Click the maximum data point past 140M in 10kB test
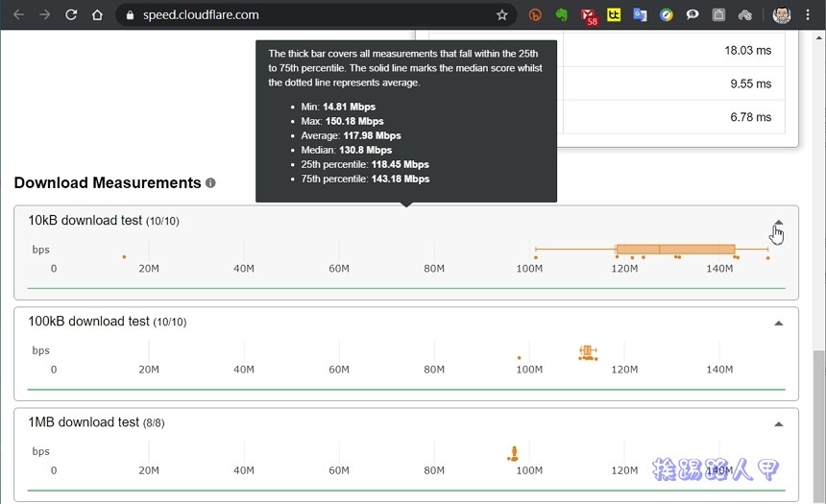826x504 pixels. (768, 258)
